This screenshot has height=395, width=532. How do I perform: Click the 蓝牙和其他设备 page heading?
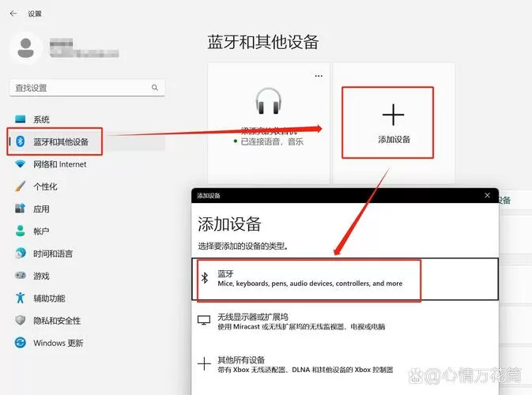[x=263, y=42]
